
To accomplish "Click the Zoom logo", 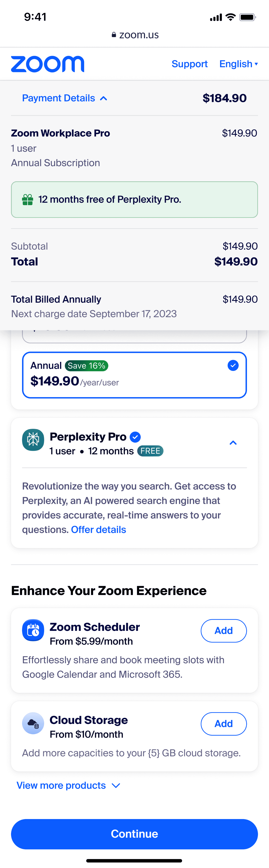I will click(47, 64).
